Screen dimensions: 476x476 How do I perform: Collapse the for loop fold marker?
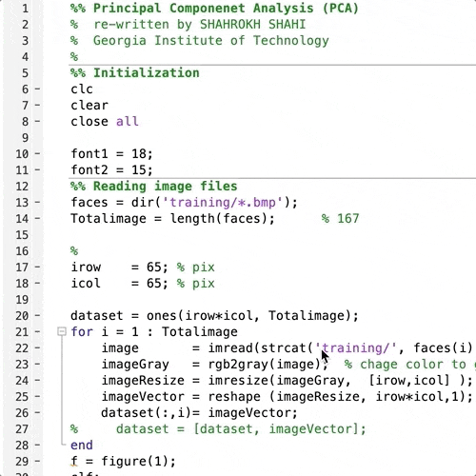click(62, 332)
